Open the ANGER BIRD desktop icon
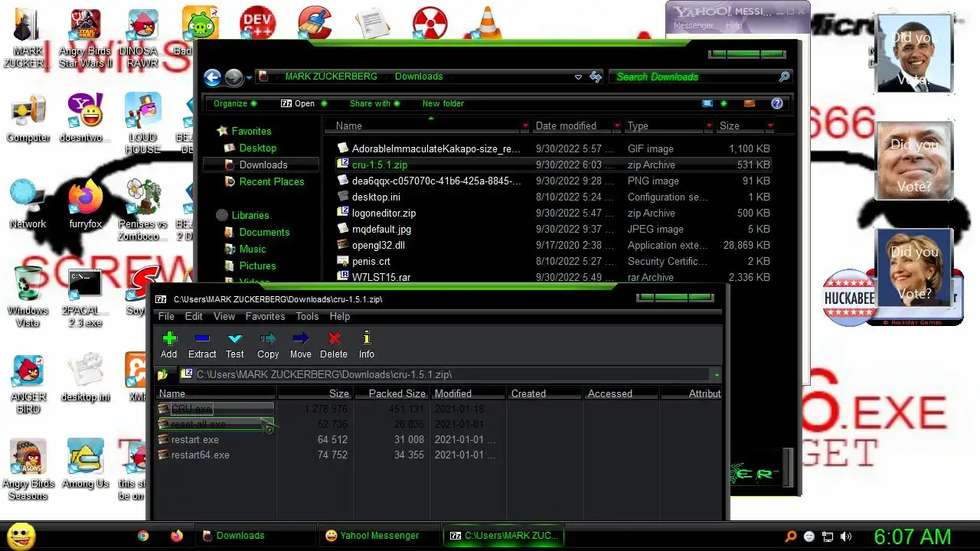Image resolution: width=980 pixels, height=551 pixels. tap(28, 383)
